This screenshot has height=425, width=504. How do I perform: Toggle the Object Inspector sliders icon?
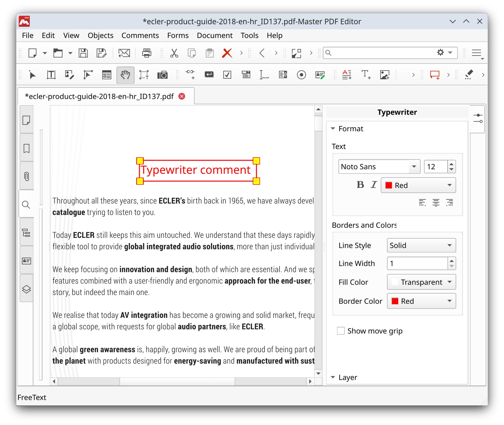pyautogui.click(x=478, y=118)
